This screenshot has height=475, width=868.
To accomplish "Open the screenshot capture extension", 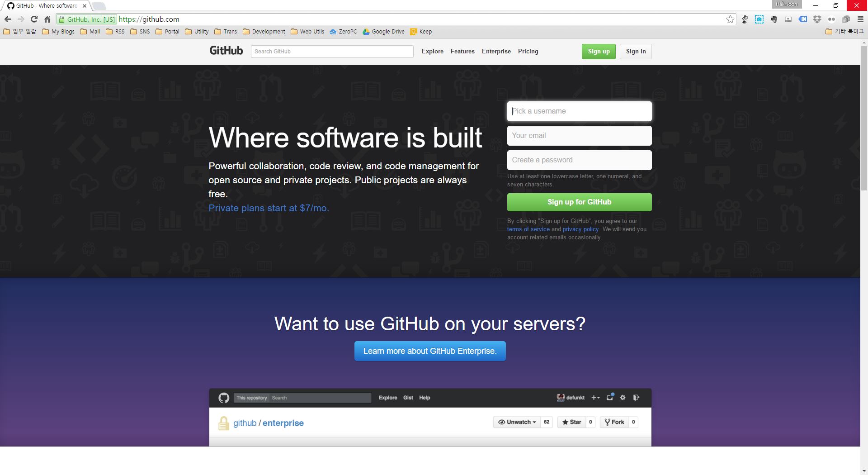I will pos(759,19).
